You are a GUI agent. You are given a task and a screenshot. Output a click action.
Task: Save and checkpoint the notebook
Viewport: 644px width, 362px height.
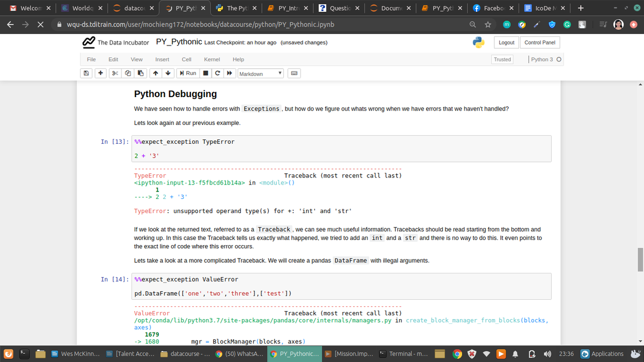click(86, 73)
